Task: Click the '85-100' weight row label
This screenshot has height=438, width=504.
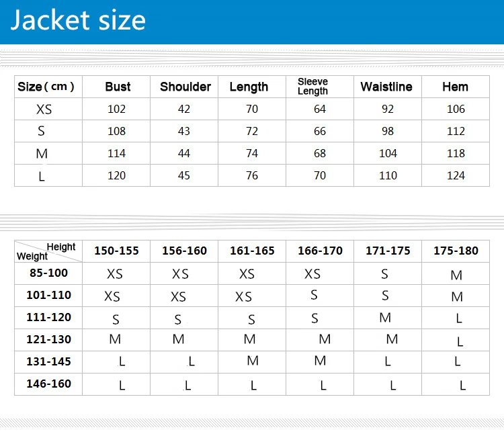Action: point(48,273)
